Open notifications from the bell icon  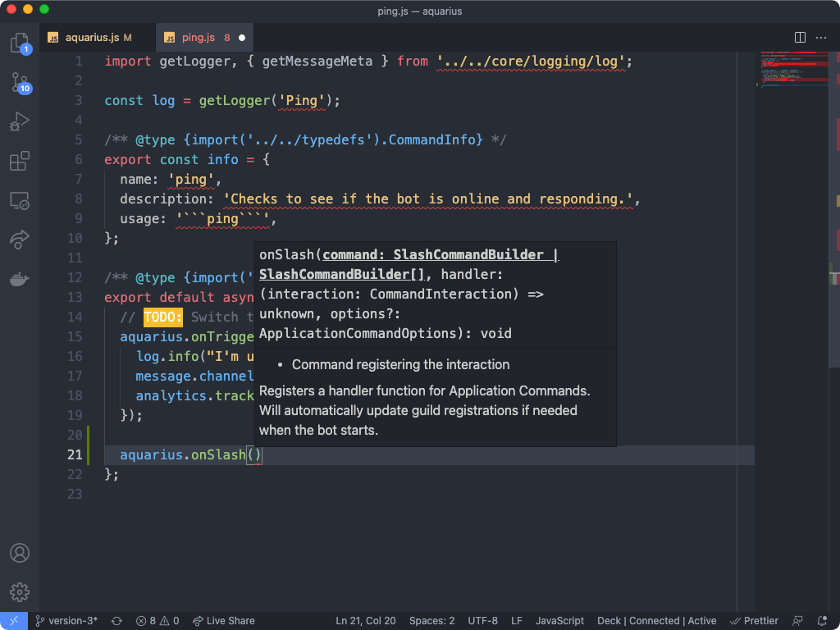coord(824,621)
